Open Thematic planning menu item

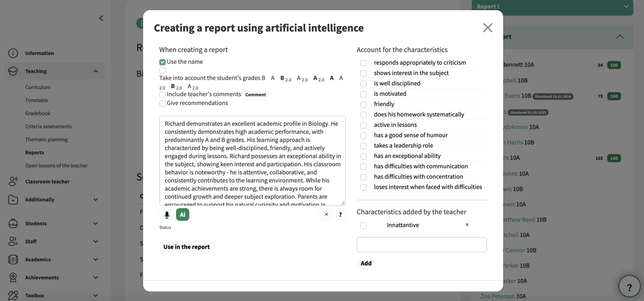tap(46, 139)
